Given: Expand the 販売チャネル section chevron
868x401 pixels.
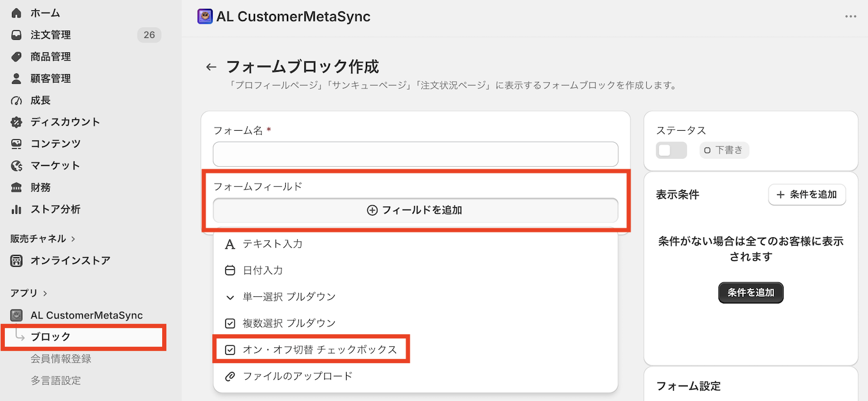Looking at the screenshot, I should (73, 239).
